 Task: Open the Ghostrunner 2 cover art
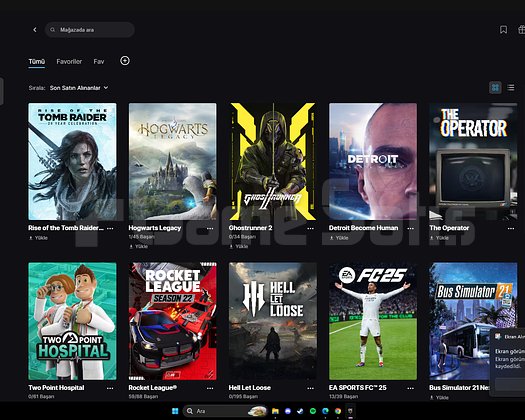273,161
